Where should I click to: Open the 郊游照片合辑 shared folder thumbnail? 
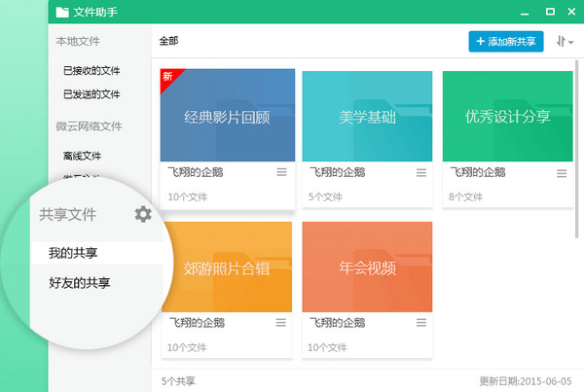(227, 267)
